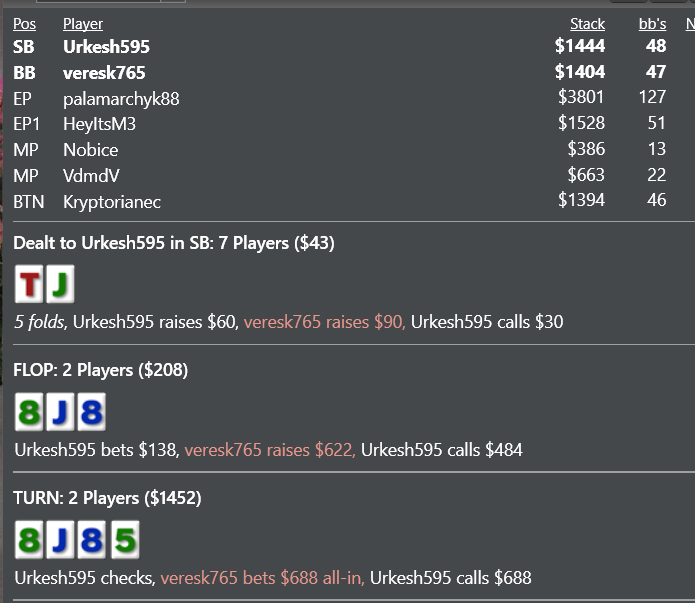Click the green J hole card
The height and width of the screenshot is (603, 695).
point(60,284)
